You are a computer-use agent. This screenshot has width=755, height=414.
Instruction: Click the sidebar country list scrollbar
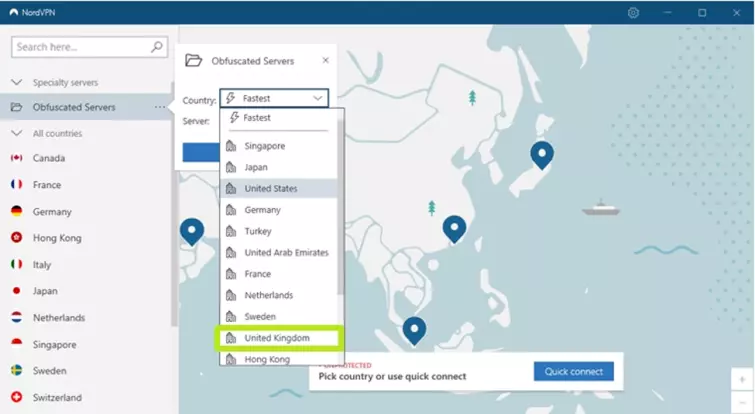[174, 205]
